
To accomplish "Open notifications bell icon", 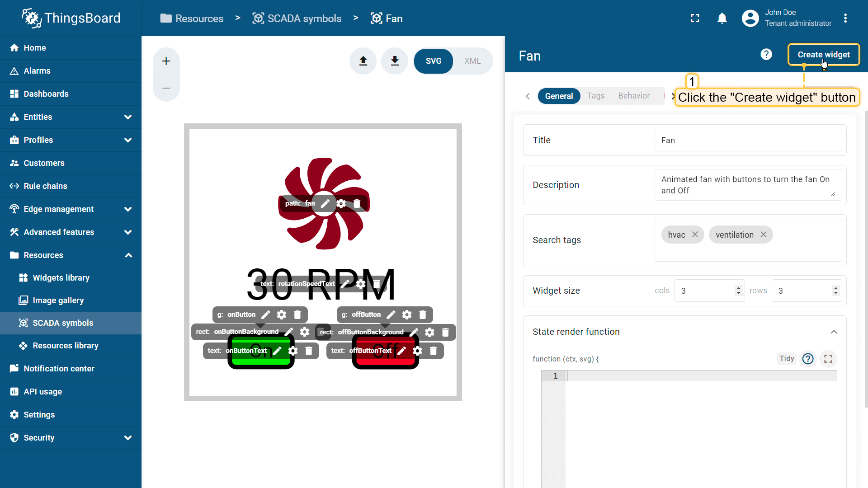I will [x=722, y=19].
